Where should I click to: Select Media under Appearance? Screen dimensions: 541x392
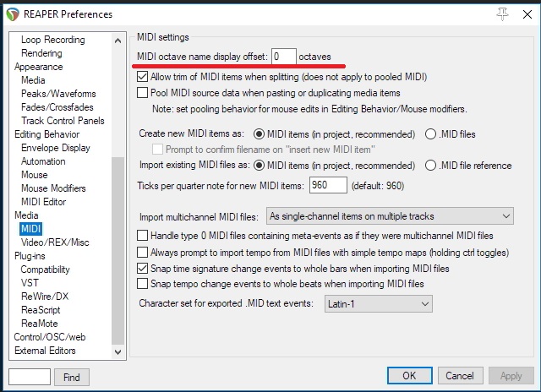[x=33, y=80]
